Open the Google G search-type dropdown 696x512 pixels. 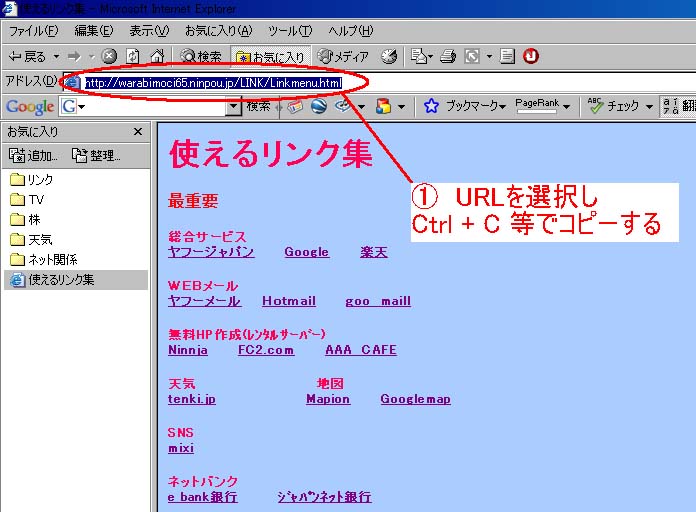[x=82, y=107]
